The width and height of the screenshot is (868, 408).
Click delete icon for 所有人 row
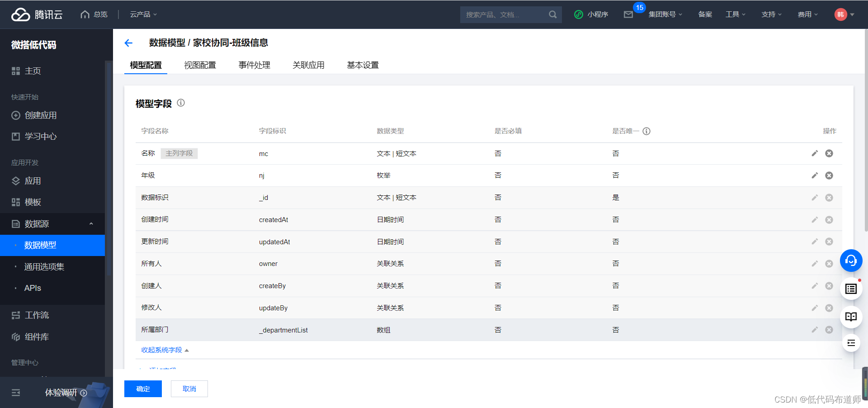pyautogui.click(x=829, y=264)
